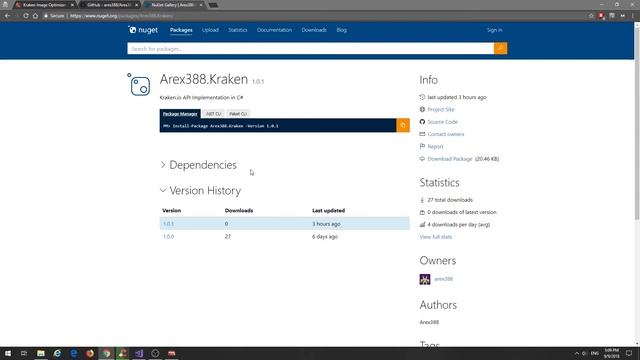Viewport: 640px width, 360px height.
Task: Open Visual Studio from taskbar
Action: 139,353
